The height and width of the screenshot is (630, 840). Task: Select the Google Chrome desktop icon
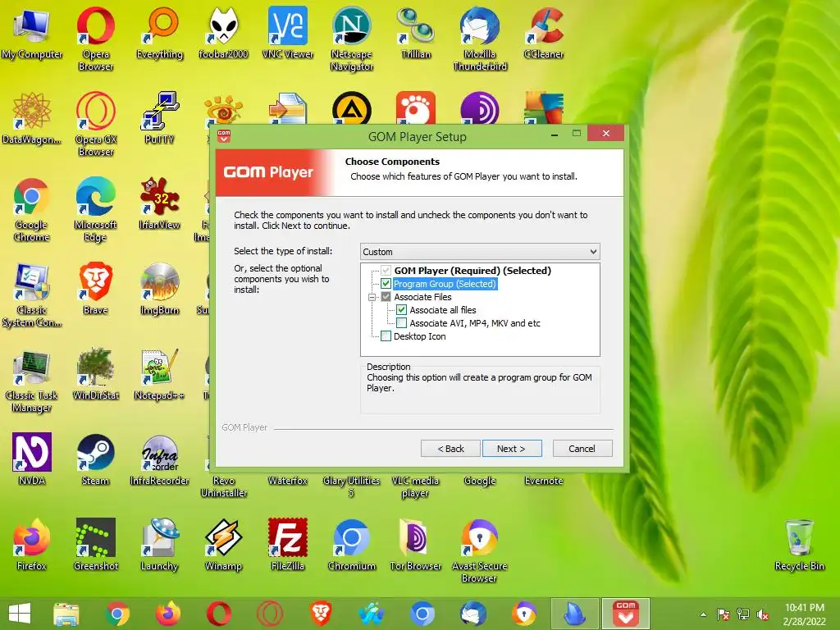point(32,209)
